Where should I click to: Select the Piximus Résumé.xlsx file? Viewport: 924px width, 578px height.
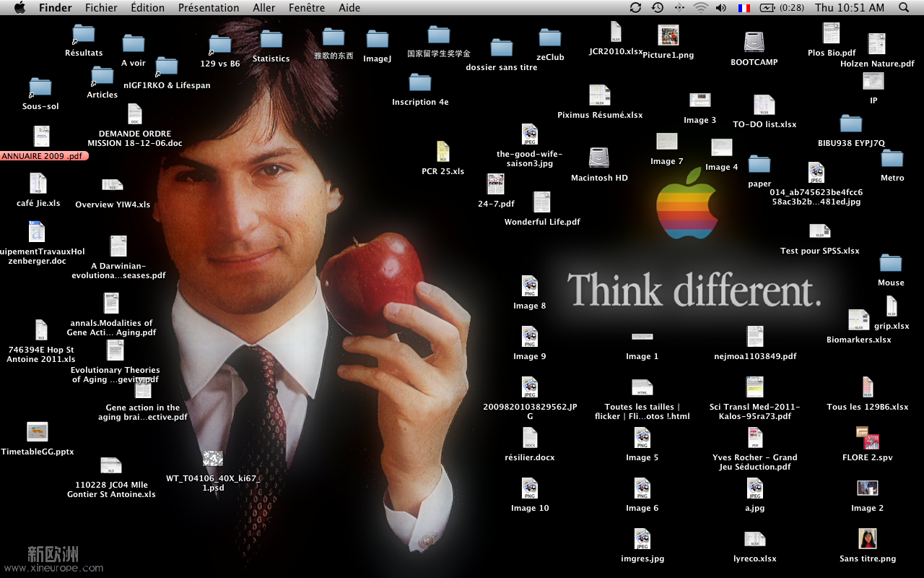click(x=600, y=95)
